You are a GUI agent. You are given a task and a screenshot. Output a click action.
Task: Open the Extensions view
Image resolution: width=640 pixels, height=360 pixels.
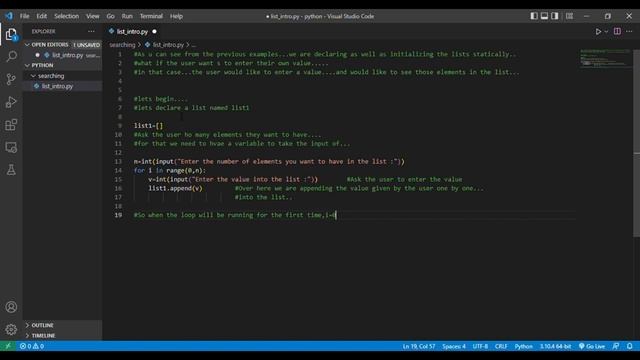[x=11, y=125]
